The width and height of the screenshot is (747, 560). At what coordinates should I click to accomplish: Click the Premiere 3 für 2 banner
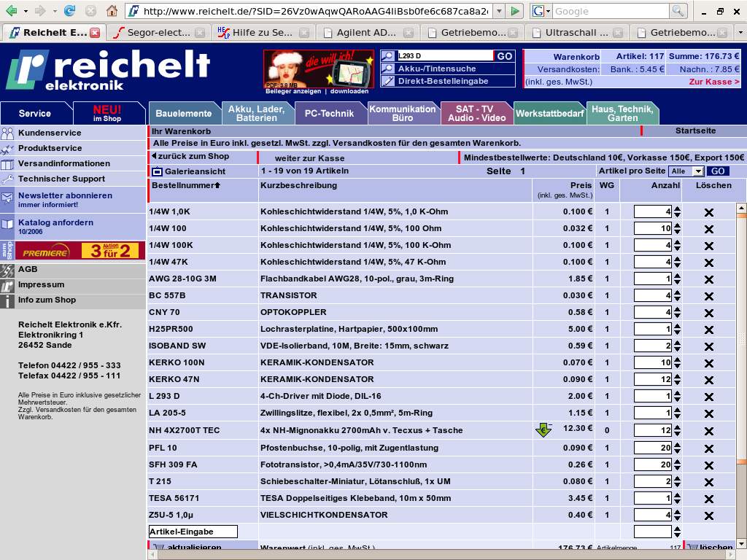[x=80, y=251]
